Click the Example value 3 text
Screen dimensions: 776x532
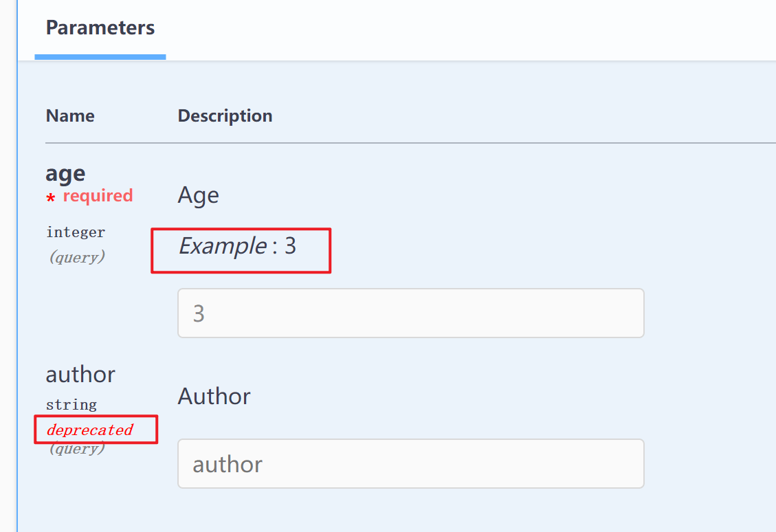click(x=239, y=246)
